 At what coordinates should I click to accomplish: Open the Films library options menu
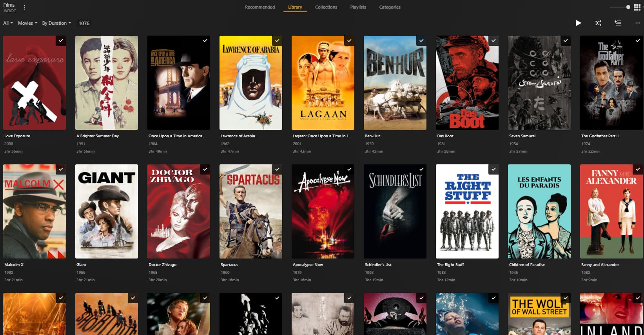25,7
